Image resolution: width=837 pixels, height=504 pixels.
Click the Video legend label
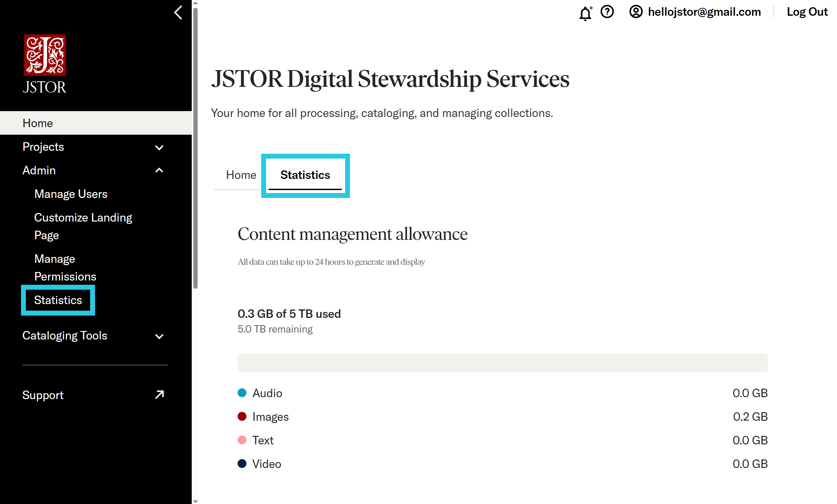click(x=266, y=464)
